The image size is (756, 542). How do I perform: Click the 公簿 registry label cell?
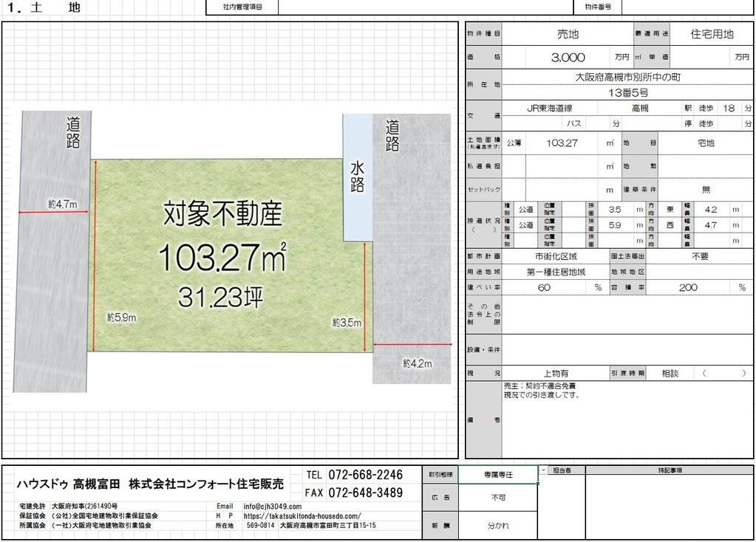point(514,143)
